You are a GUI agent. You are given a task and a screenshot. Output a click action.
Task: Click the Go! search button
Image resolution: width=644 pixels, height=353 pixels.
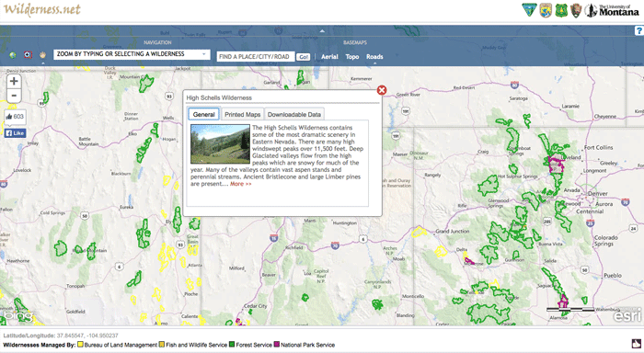303,57
